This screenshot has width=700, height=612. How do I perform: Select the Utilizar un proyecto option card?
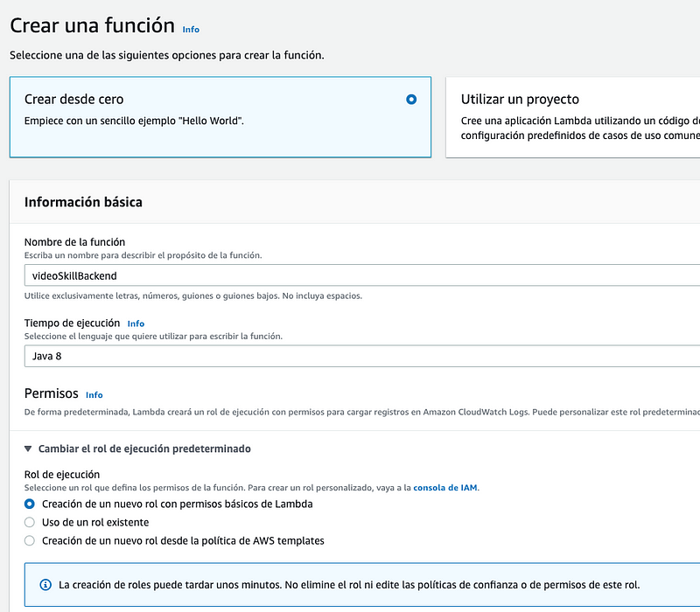pyautogui.click(x=573, y=117)
